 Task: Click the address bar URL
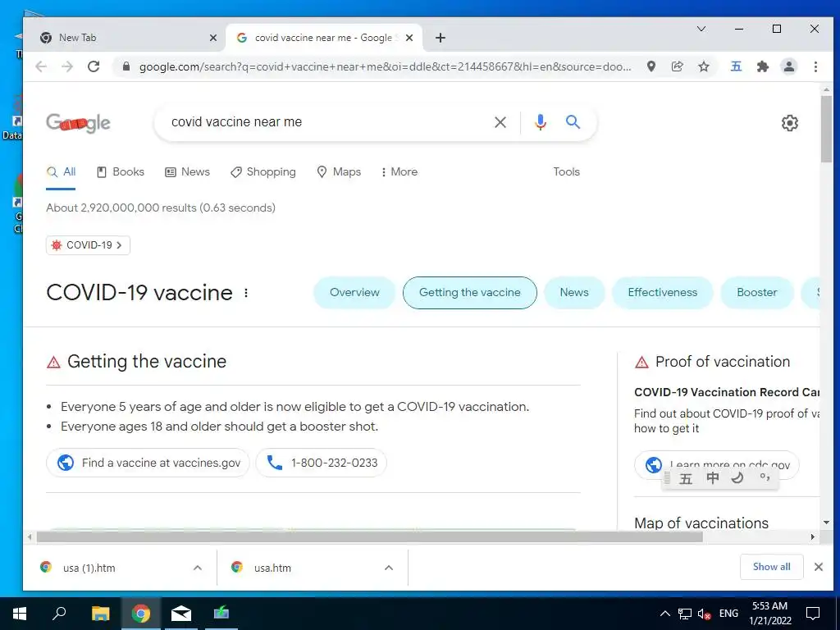385,66
